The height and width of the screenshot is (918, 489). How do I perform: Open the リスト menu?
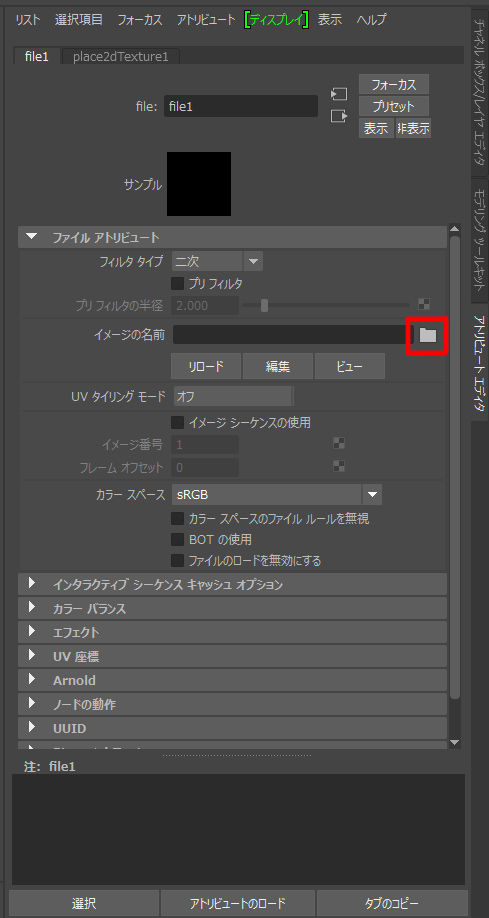(28, 19)
